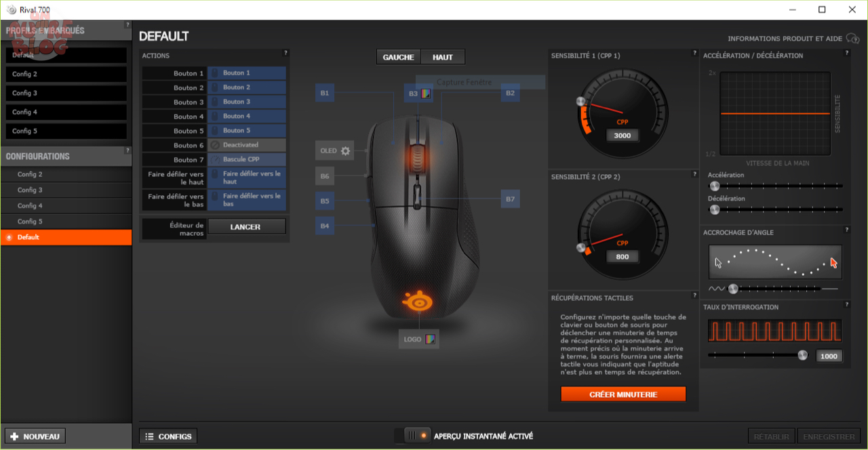
Task: Open Bouton 2 action assignment
Action: pyautogui.click(x=247, y=87)
